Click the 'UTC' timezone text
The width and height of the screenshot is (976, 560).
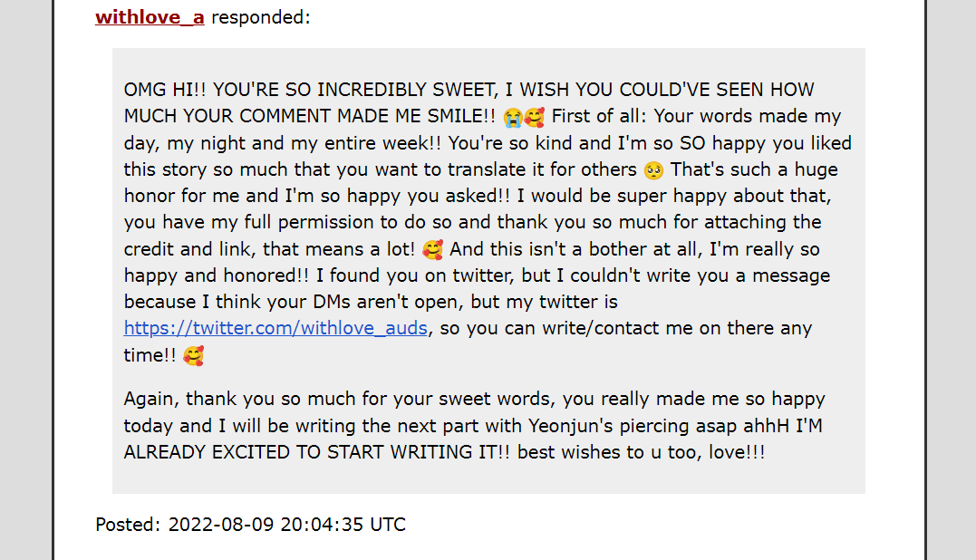(388, 525)
